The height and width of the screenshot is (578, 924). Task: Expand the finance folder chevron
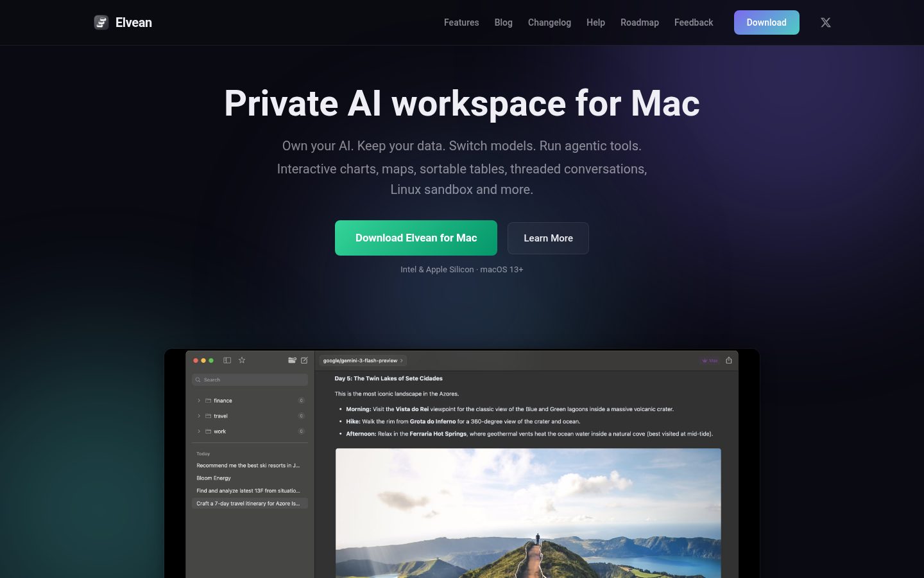[x=199, y=401]
